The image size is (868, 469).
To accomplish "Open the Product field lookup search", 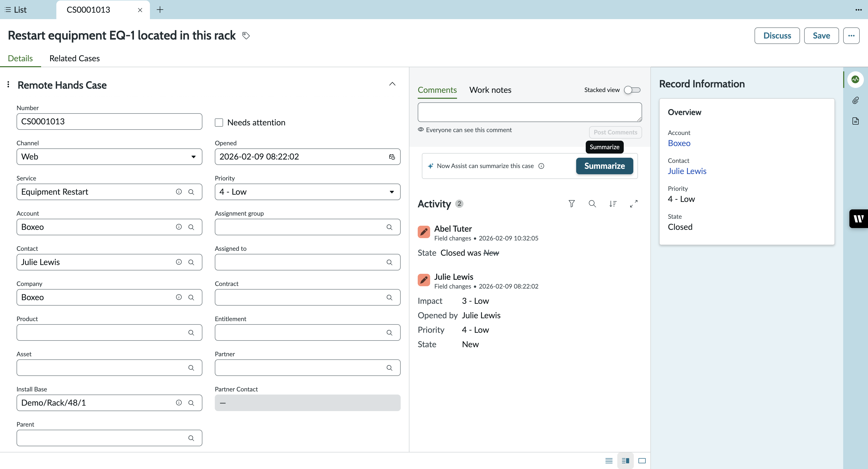I will (x=191, y=332).
